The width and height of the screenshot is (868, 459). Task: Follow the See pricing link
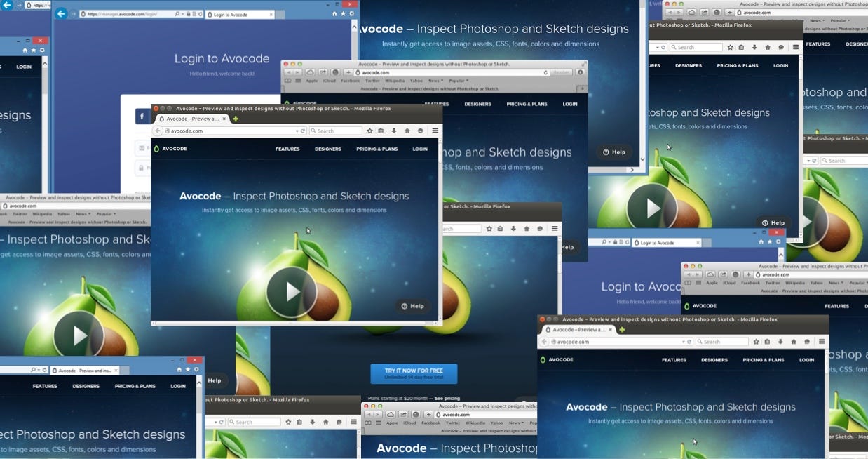coord(447,398)
